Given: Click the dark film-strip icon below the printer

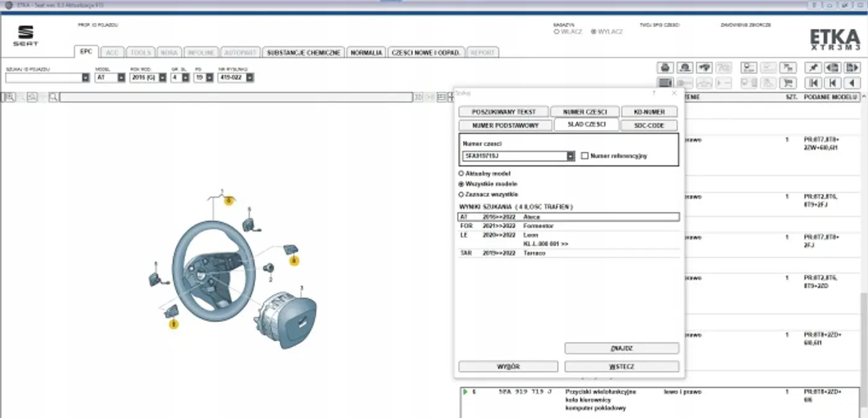Looking at the screenshot, I should tap(665, 83).
